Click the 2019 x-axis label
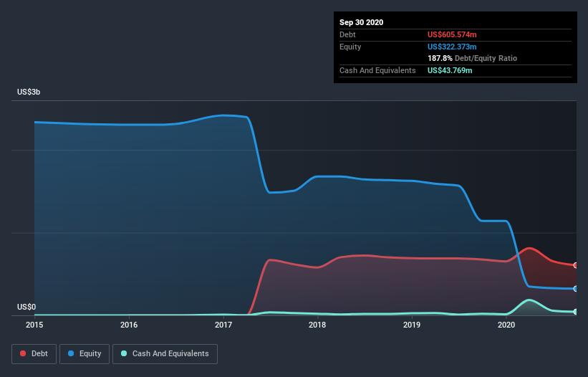This screenshot has width=588, height=377. [x=412, y=325]
